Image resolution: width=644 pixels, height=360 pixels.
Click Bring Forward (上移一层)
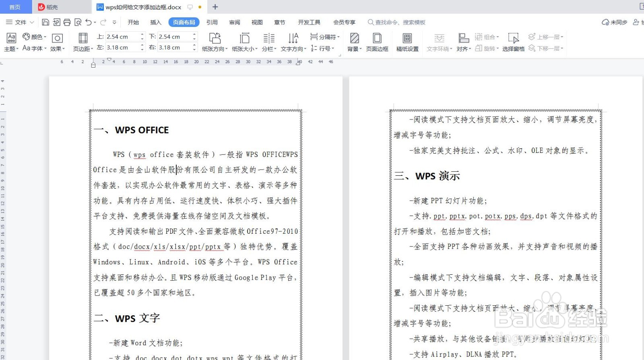[546, 37]
